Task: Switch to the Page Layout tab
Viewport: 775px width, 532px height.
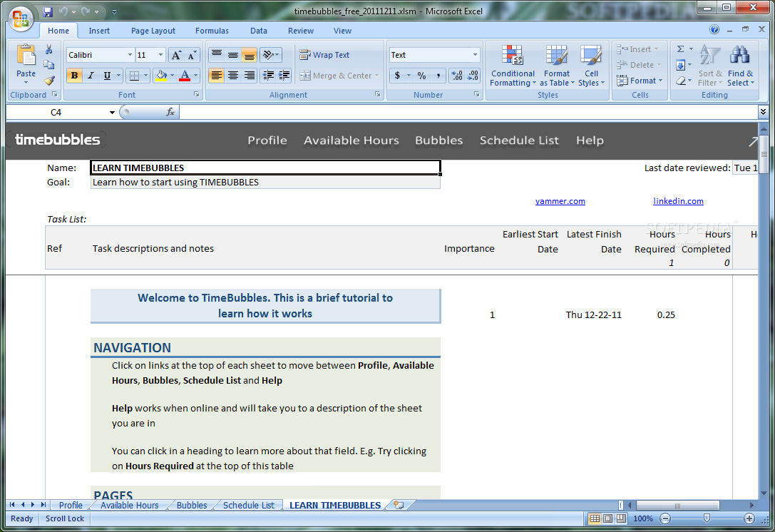Action: click(x=153, y=31)
